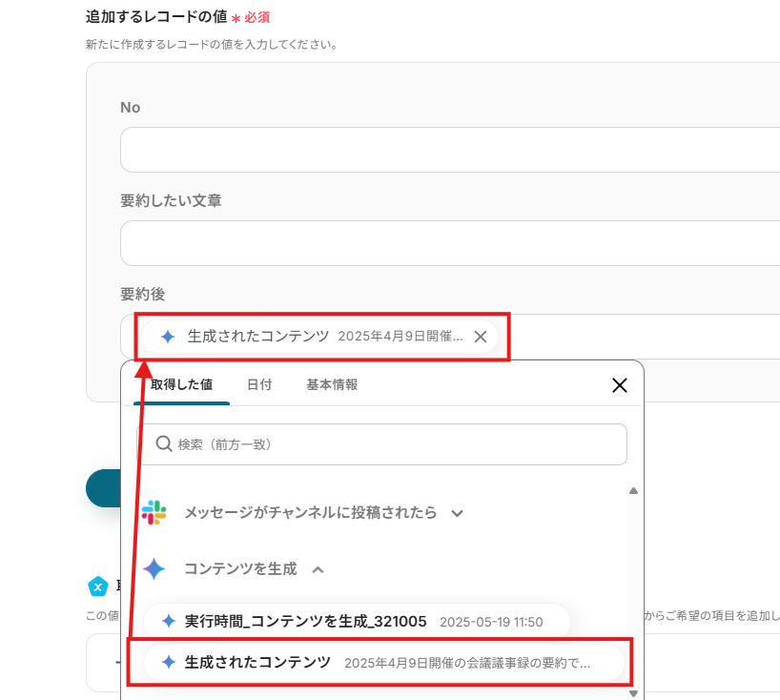The width and height of the screenshot is (780, 700).
Task: Click the sparkle icon inside the 要約後 chip
Action: tap(168, 337)
